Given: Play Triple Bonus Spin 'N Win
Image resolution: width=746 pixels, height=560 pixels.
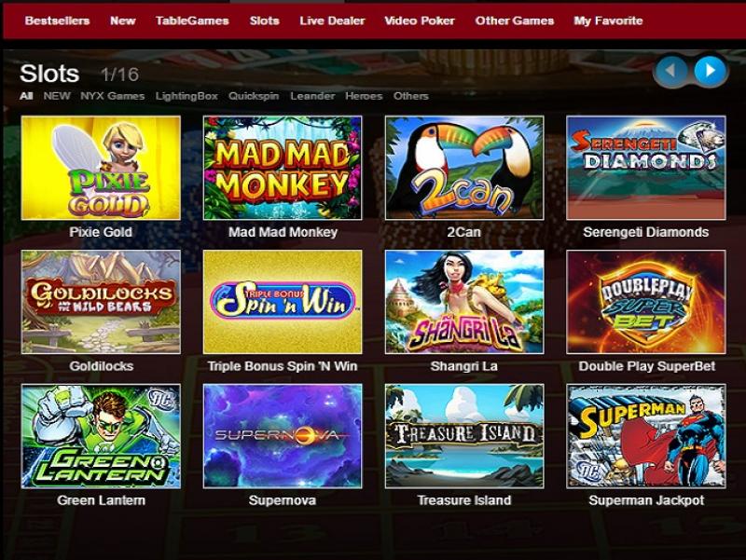Looking at the screenshot, I should [x=283, y=302].
